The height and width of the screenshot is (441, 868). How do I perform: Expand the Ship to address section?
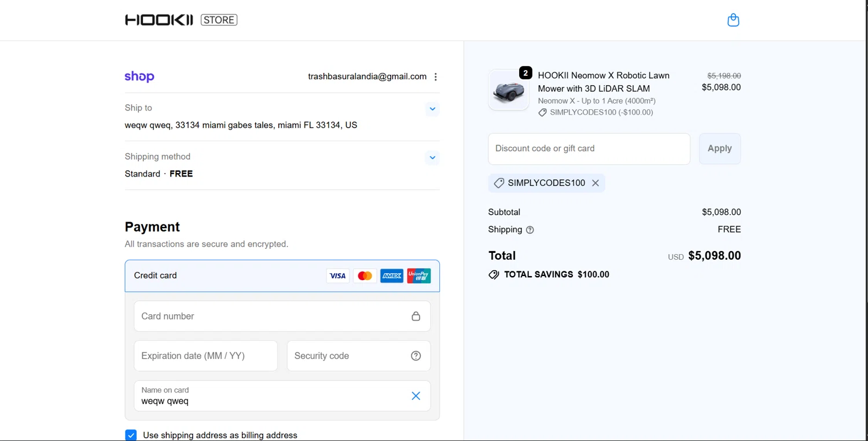(x=432, y=109)
